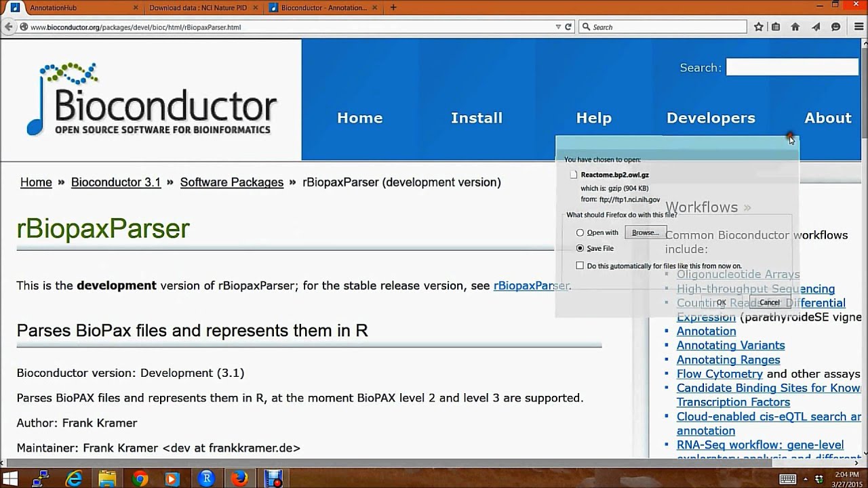
Task: Open the Annotating Variants workflow link
Action: point(731,346)
